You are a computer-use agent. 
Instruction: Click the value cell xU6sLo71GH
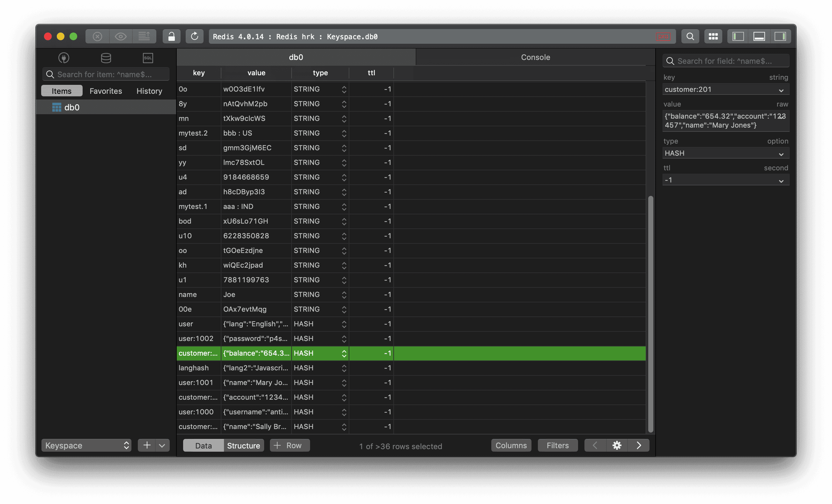(x=256, y=221)
